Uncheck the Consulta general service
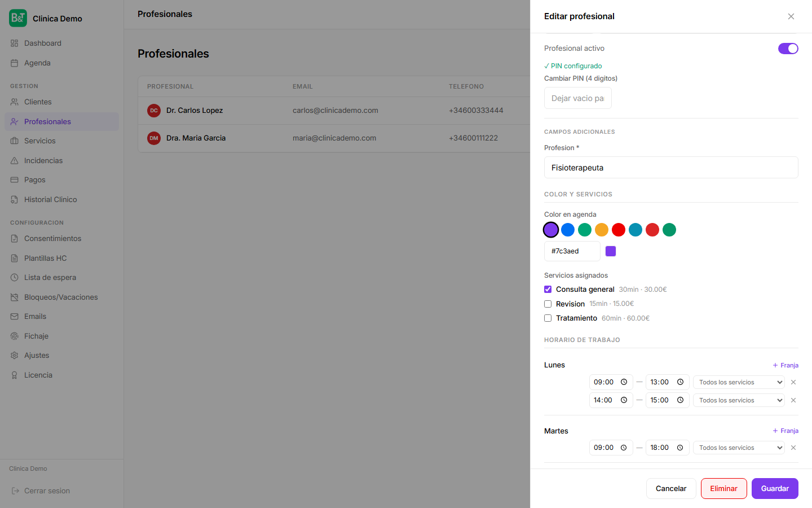 [548, 290]
